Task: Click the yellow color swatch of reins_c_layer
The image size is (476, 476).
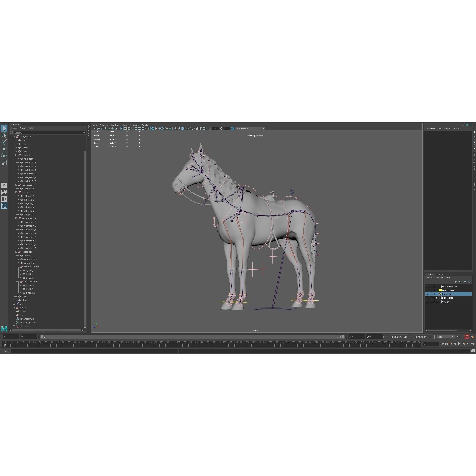Action: coord(440,290)
